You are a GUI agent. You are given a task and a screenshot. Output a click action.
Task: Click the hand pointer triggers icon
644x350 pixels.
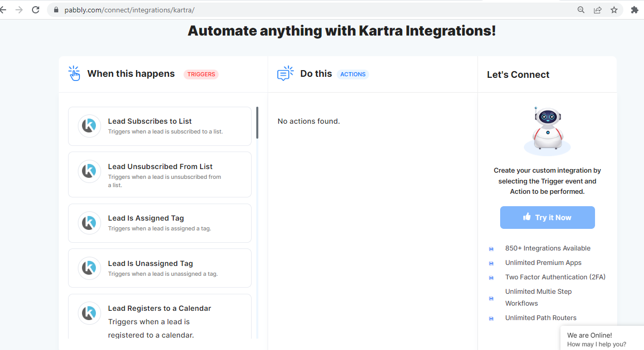click(x=75, y=73)
